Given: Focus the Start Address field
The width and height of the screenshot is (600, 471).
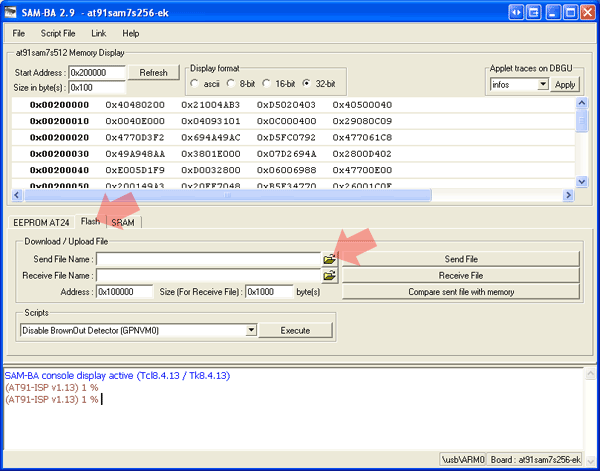Looking at the screenshot, I should pyautogui.click(x=97, y=73).
